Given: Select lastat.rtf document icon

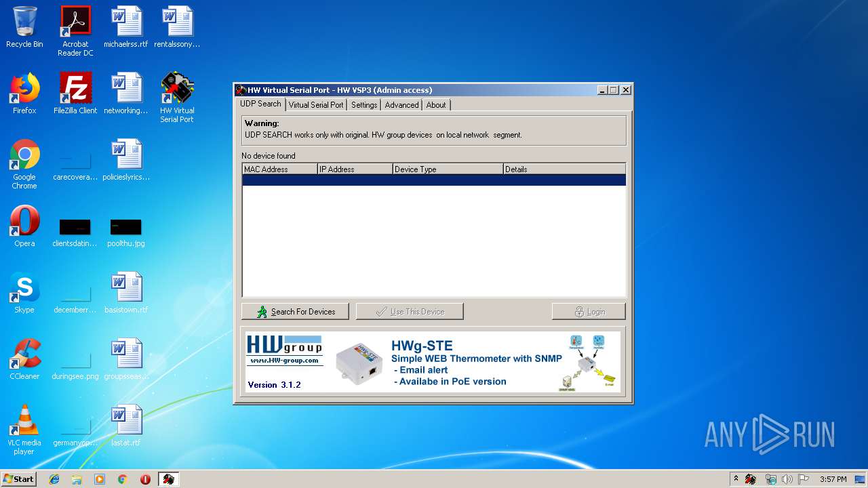Looking at the screenshot, I should point(126,426).
